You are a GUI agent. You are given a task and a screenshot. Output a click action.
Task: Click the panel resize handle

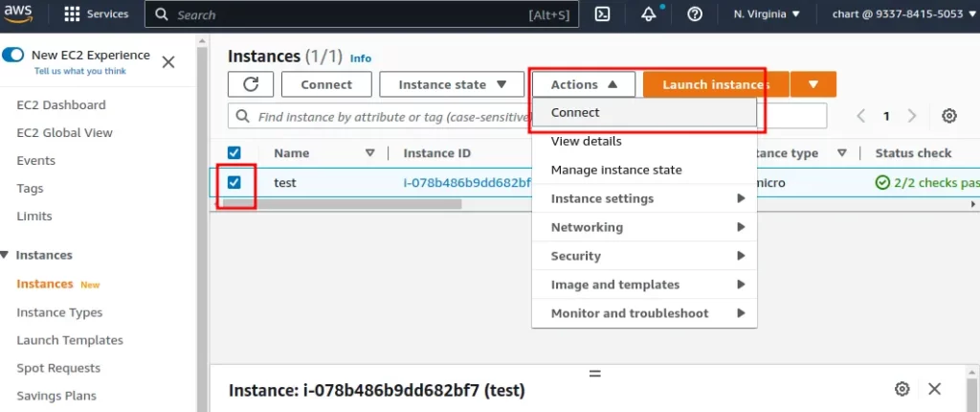(595, 373)
